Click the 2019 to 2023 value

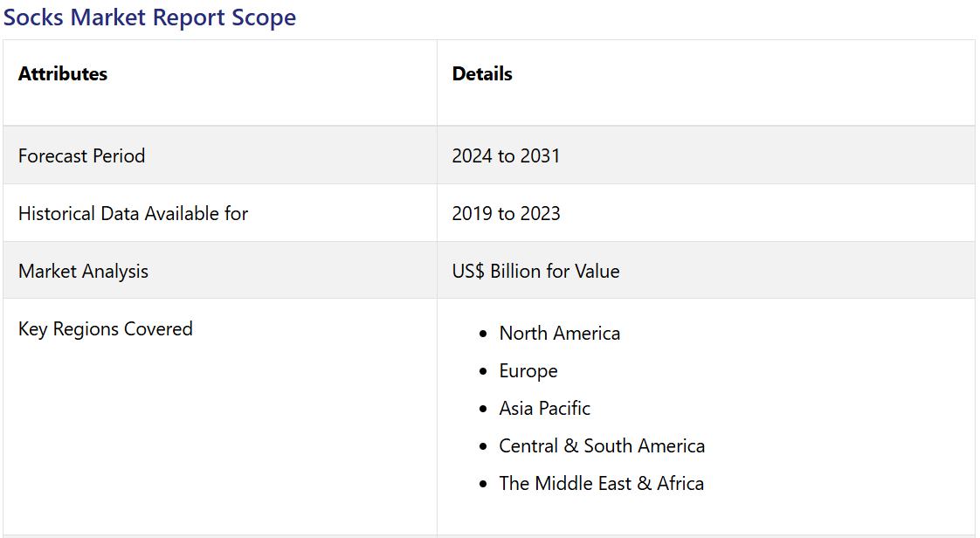tap(506, 214)
